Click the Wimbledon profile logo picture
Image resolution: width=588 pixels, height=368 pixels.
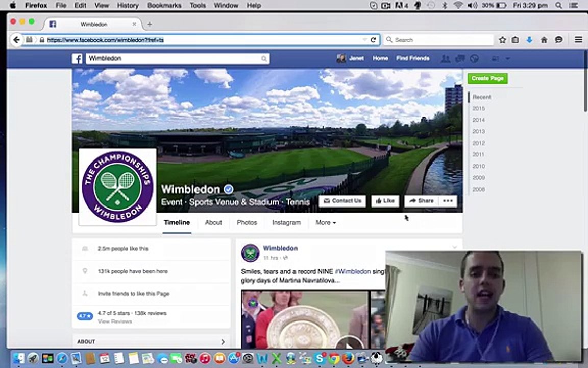pos(117,187)
